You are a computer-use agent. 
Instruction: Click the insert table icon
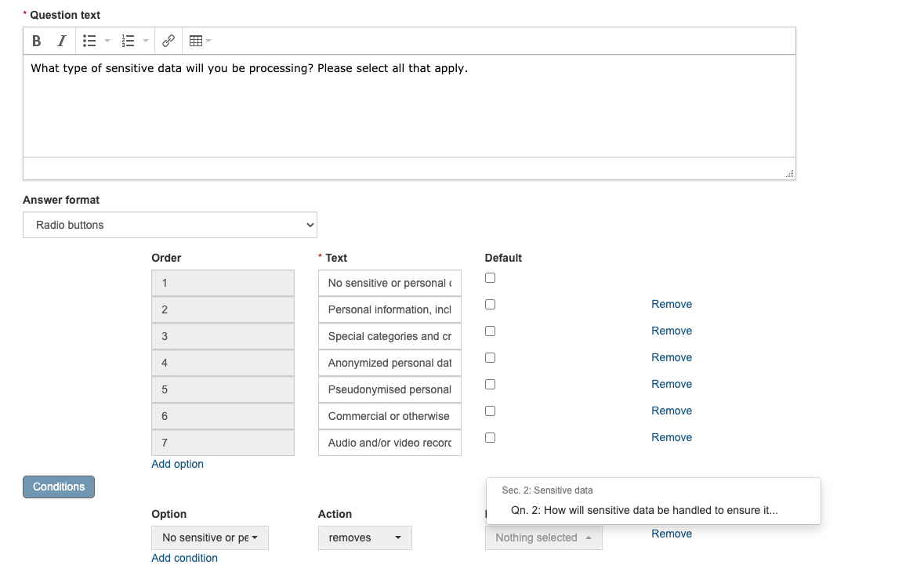[196, 41]
